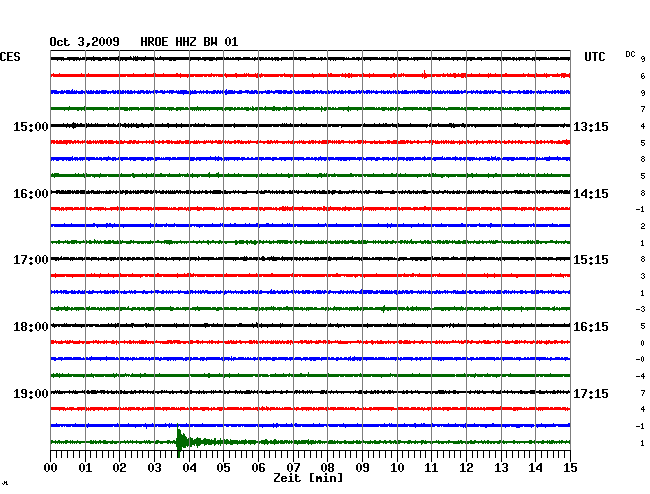Viewport: 650px width, 494px height.
Task: Select the "15:00" local time label
Action: point(31,126)
